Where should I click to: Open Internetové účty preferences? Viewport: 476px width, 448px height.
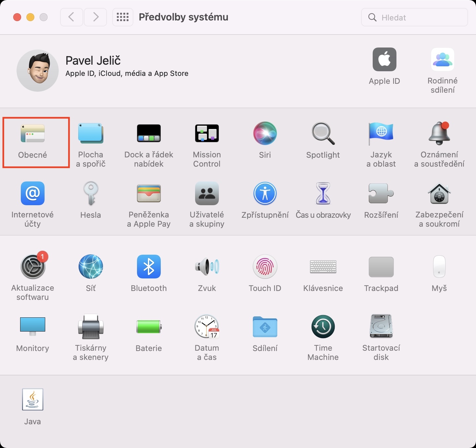tap(33, 193)
